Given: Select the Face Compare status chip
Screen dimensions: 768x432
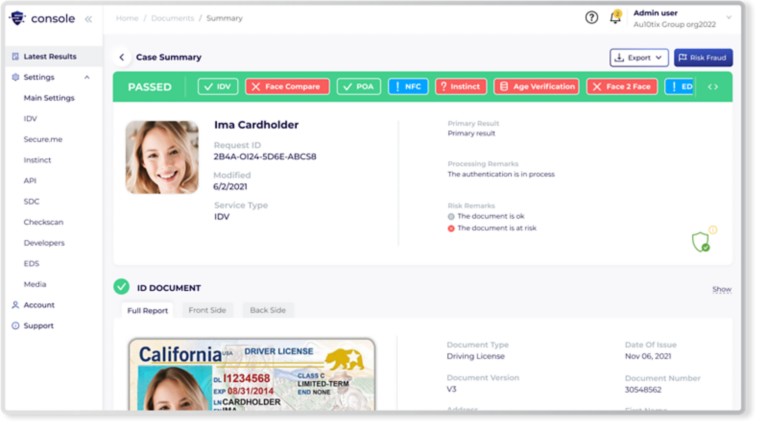Looking at the screenshot, I should coord(287,87).
